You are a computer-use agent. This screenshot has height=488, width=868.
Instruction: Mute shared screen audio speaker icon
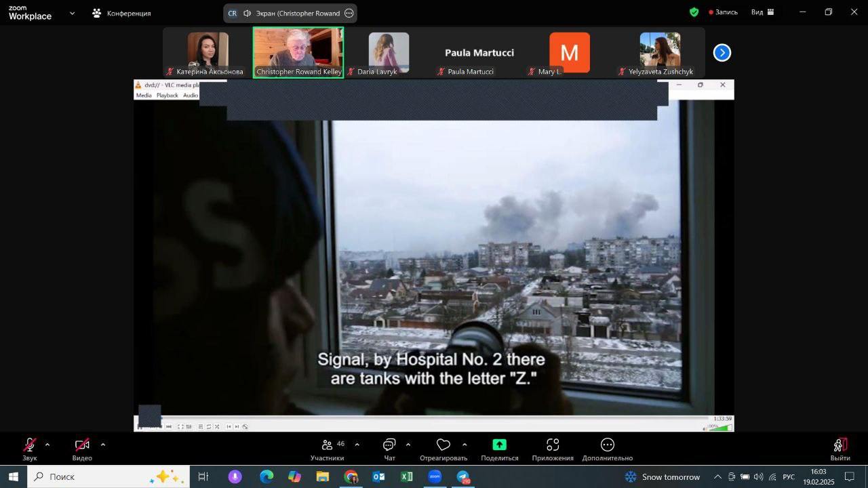click(x=248, y=13)
